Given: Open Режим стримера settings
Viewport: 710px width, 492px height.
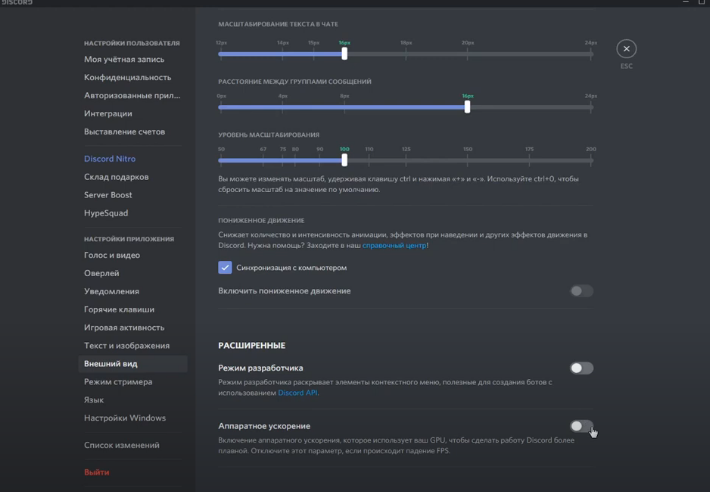Looking at the screenshot, I should coord(118,382).
